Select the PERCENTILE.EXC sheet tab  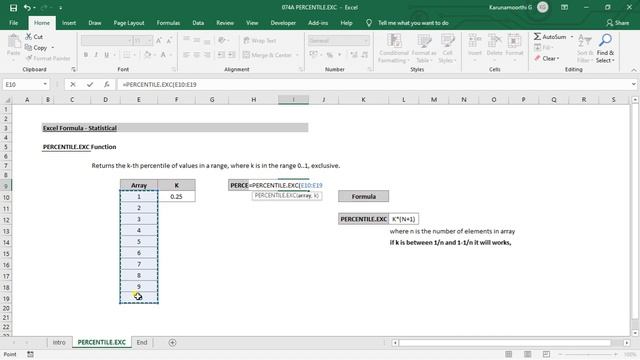102,342
